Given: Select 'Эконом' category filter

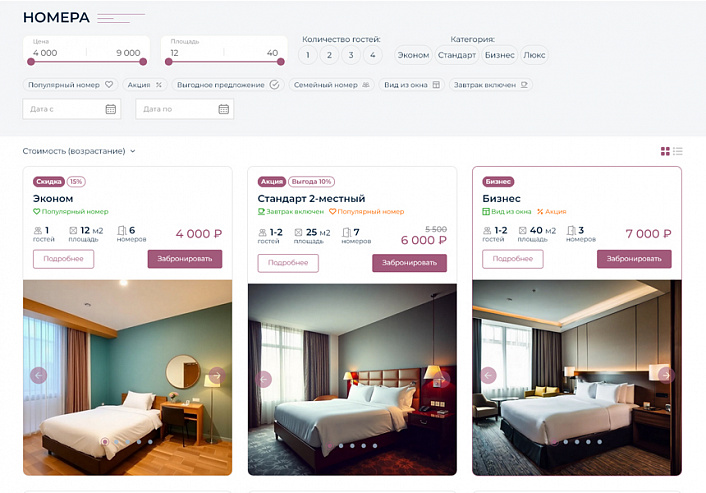Looking at the screenshot, I should pyautogui.click(x=413, y=55).
